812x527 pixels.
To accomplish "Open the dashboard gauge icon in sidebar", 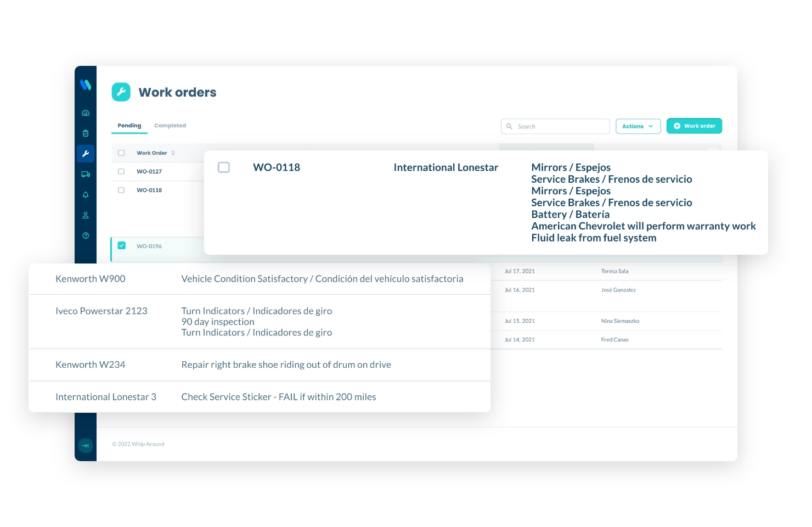I will coord(86,113).
